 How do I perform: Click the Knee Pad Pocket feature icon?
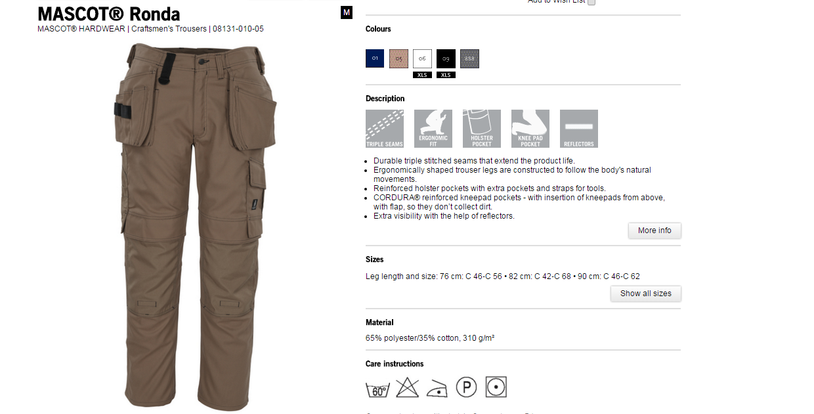coord(530,129)
